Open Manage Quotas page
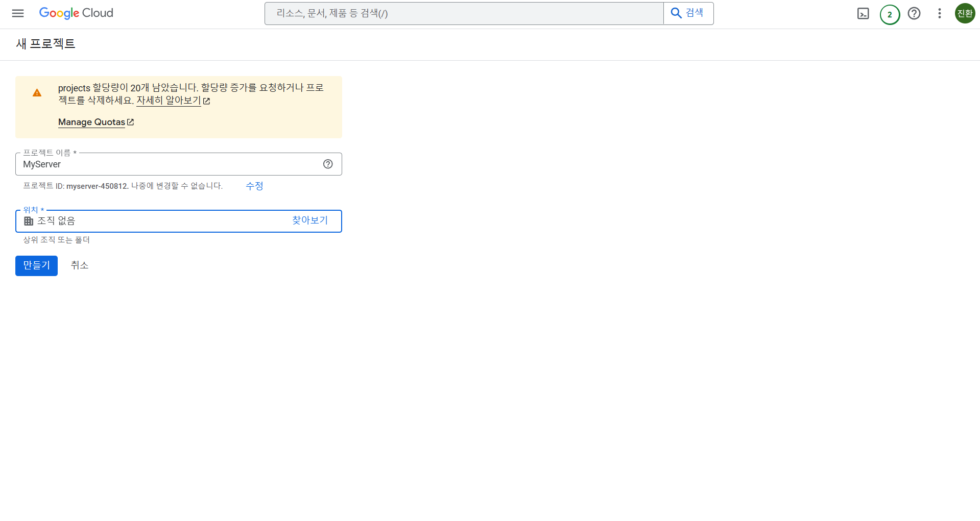The width and height of the screenshot is (980, 521). [92, 122]
